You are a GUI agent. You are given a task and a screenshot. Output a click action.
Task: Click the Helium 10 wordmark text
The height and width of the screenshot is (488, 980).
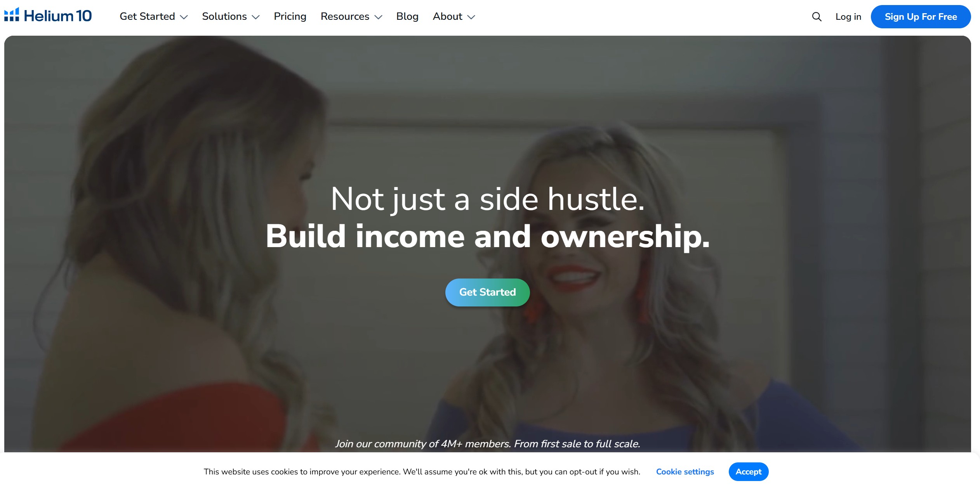[x=58, y=16]
